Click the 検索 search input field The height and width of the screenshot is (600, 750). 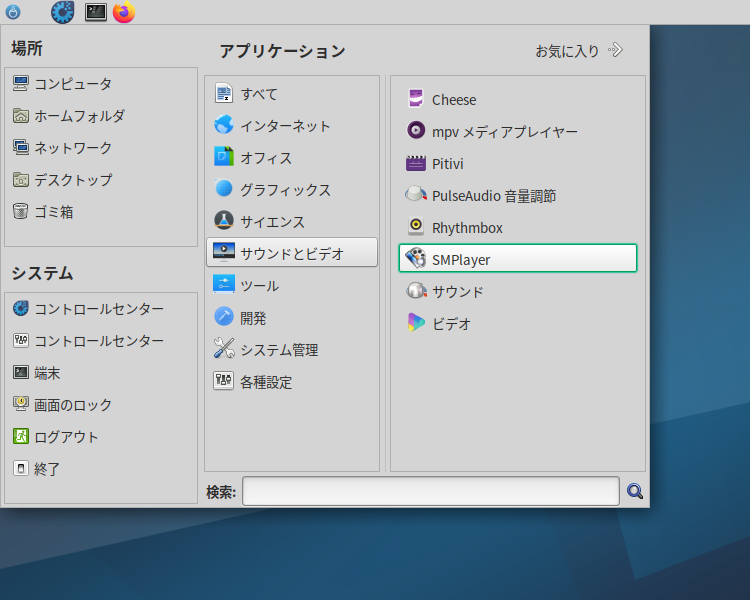430,491
